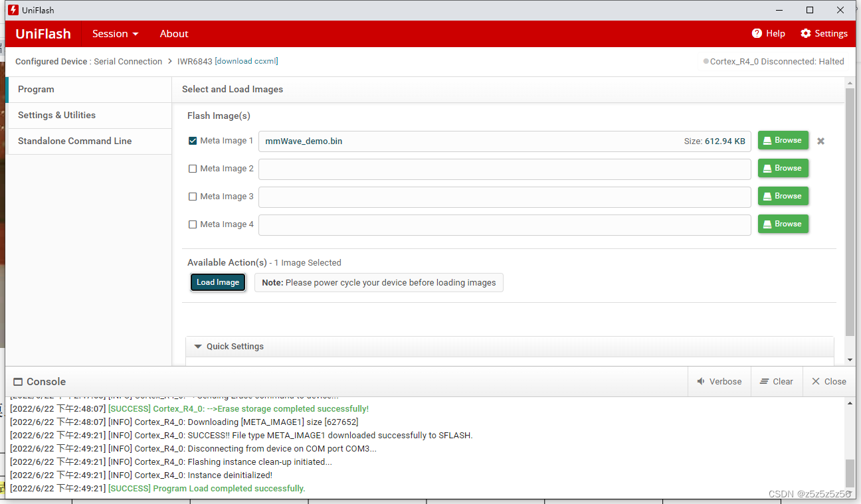Viewport: 861px width, 504px height.
Task: Close the Console panel
Action: pyautogui.click(x=829, y=382)
